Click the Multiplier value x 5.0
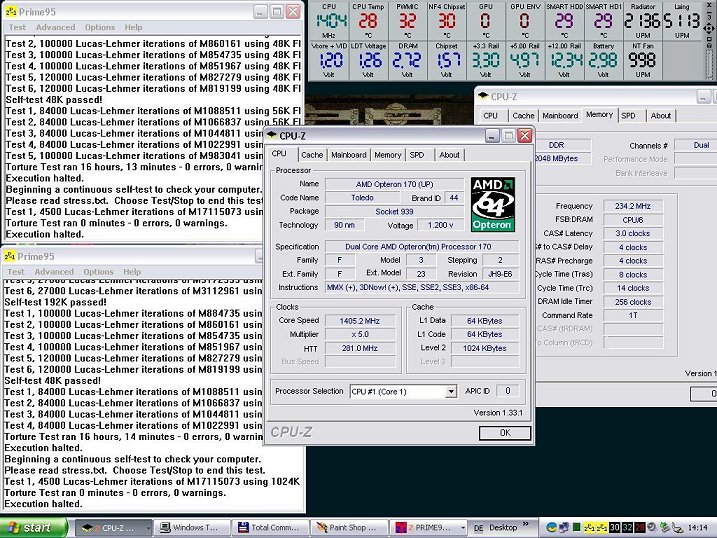717x538 pixels. coord(360,335)
